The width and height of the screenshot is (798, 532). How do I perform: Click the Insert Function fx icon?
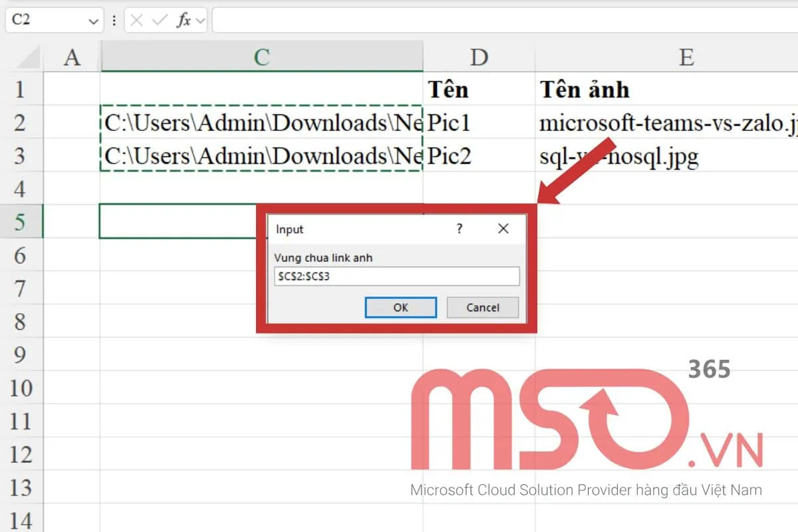tap(184, 20)
